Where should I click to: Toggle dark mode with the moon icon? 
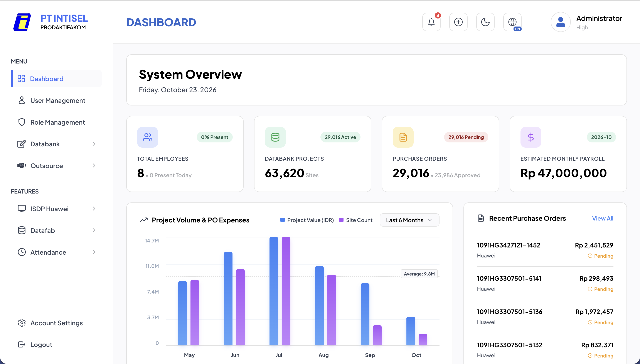(485, 22)
